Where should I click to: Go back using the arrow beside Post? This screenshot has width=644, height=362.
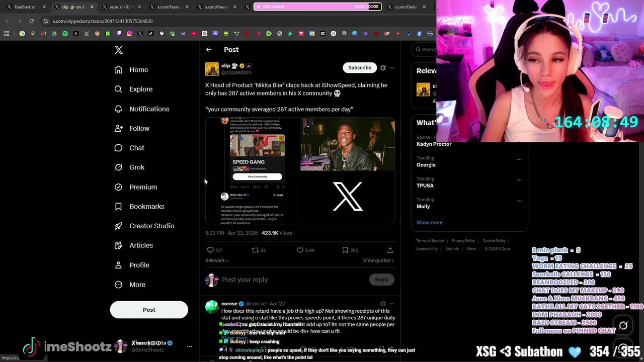click(x=209, y=50)
